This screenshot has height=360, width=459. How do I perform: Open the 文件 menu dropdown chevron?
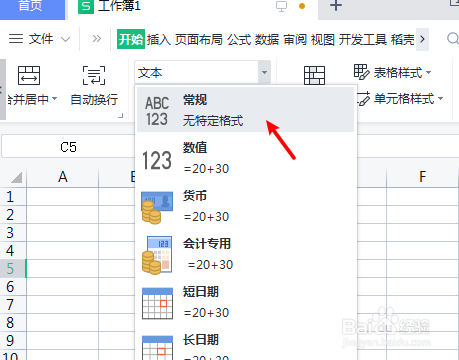pyautogui.click(x=66, y=40)
